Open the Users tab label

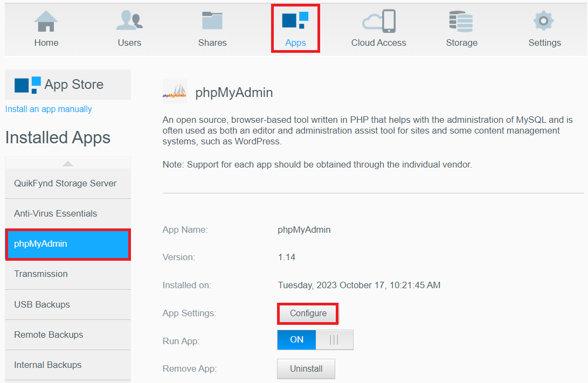129,43
